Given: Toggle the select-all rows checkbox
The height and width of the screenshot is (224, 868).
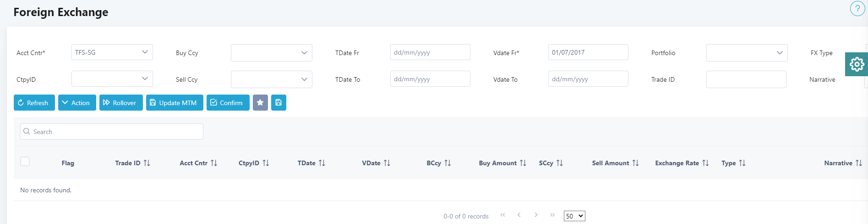Looking at the screenshot, I should (25, 161).
